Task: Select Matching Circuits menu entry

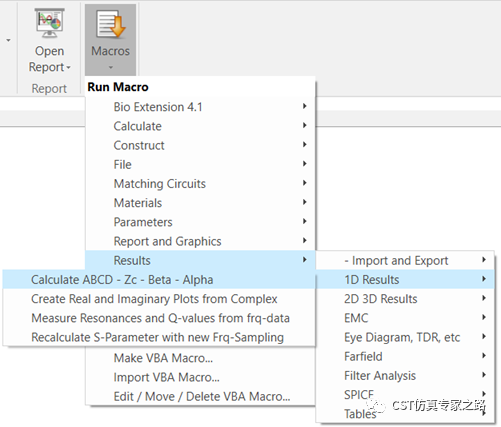Action: [200, 184]
